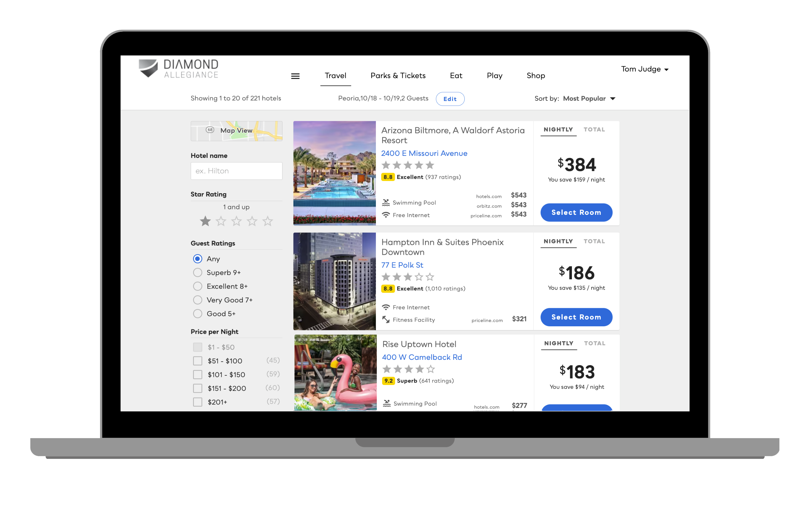Image resolution: width=812 pixels, height=509 pixels.
Task: Switch to the Parks & Tickets tab
Action: (398, 75)
